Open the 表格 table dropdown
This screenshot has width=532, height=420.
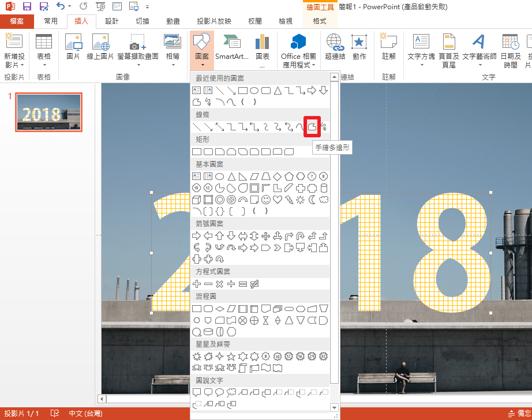(x=44, y=60)
